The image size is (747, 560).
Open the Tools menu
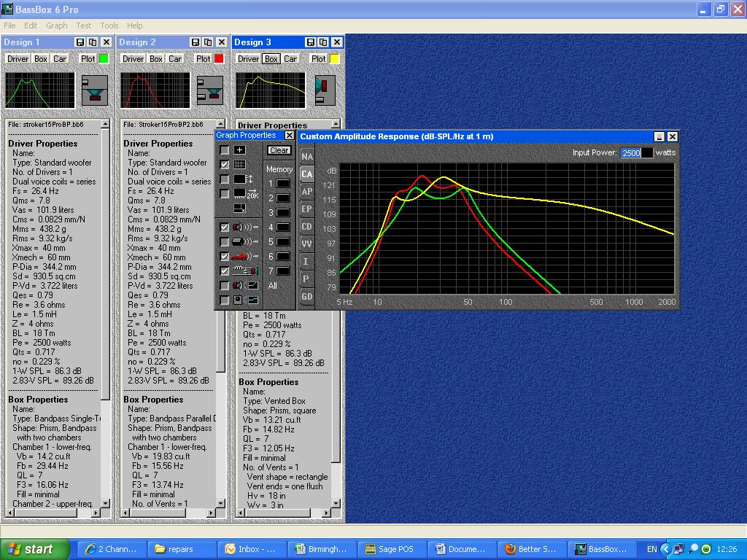109,26
